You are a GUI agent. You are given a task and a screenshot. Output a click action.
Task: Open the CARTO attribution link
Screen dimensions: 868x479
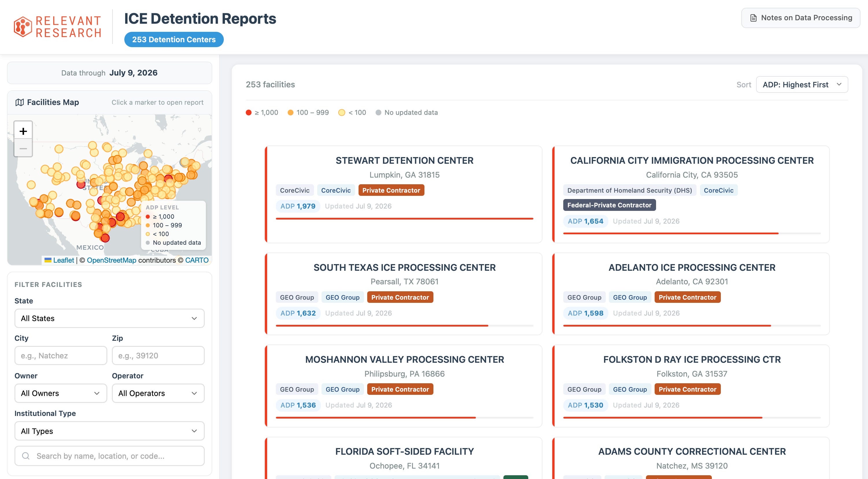(x=197, y=260)
